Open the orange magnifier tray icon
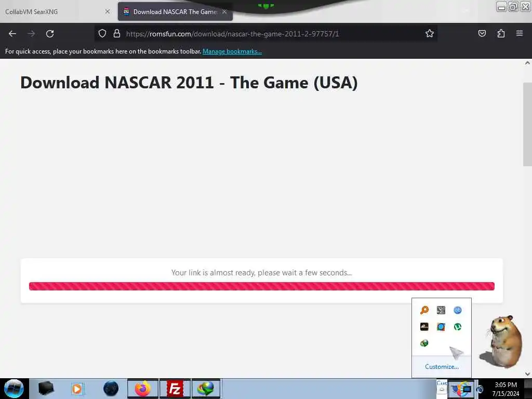Screen dimensions: 532x399 click(x=424, y=310)
